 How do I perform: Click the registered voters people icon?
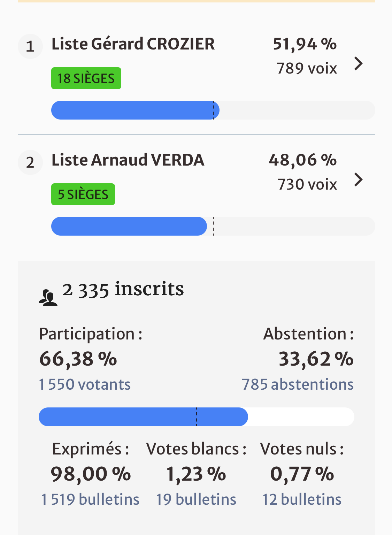pos(48,298)
